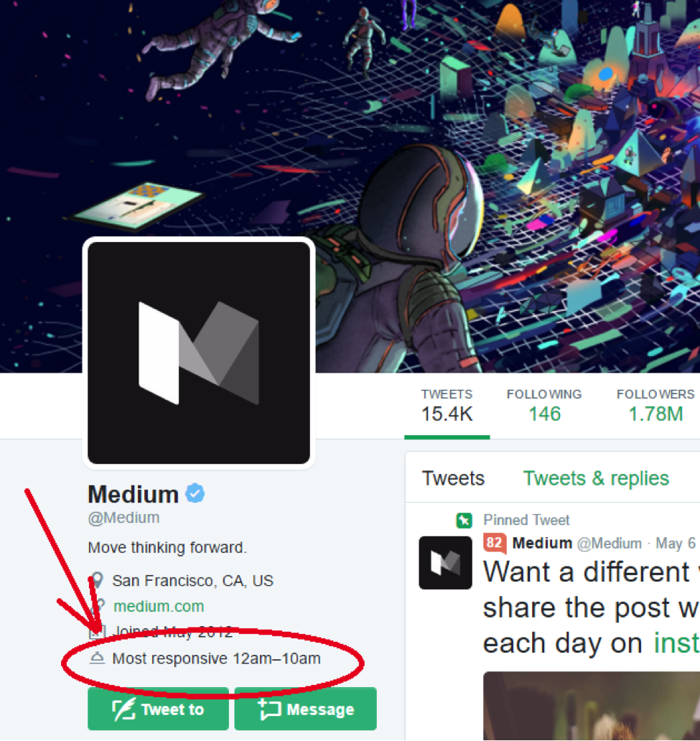Image resolution: width=700 pixels, height=741 pixels.
Task: Click the location pin icon
Action: (x=97, y=579)
